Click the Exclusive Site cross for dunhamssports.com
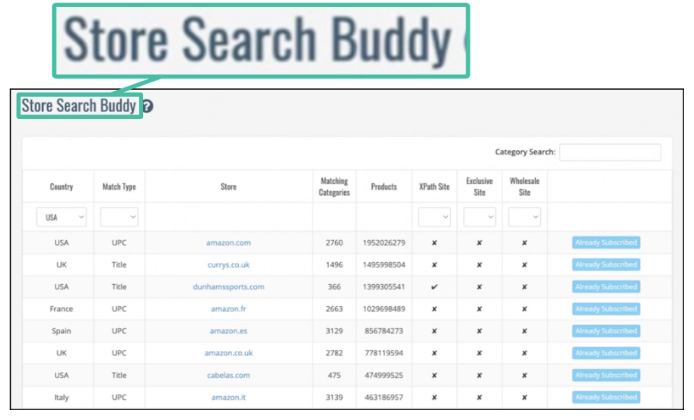Viewport: 694px width, 420px height. (479, 287)
